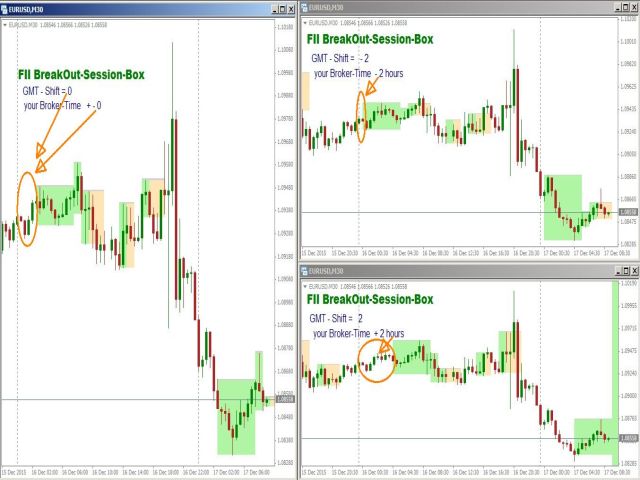Click '15 Dec 2015' on the left chart's time axis
This screenshot has height=480, width=640.
coord(13,472)
